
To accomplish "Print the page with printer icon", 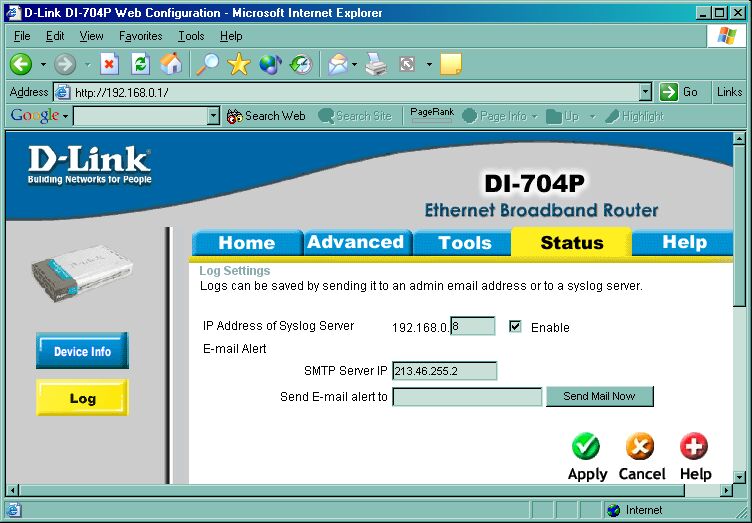I will click(x=376, y=64).
